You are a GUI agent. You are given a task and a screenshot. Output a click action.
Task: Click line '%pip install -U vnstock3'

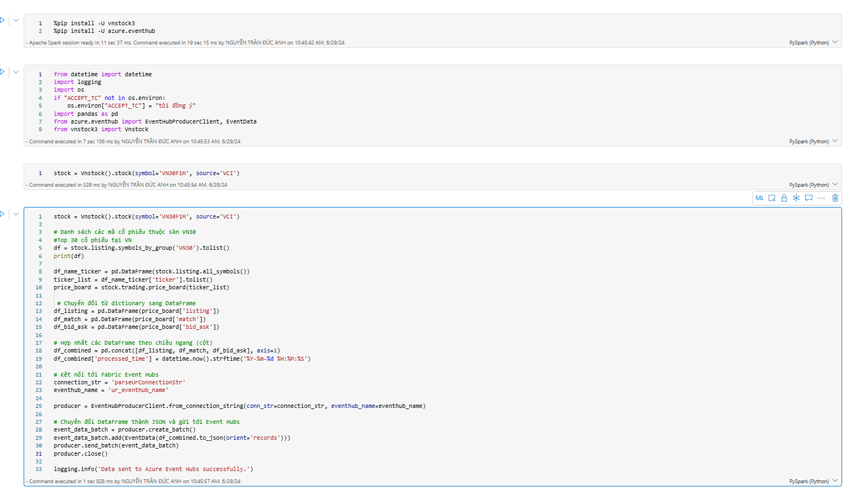click(x=94, y=23)
